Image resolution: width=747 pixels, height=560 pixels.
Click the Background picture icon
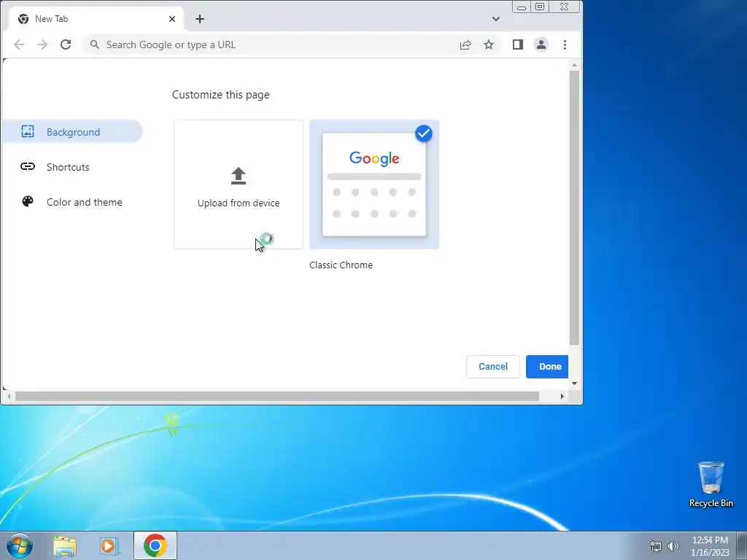(28, 131)
